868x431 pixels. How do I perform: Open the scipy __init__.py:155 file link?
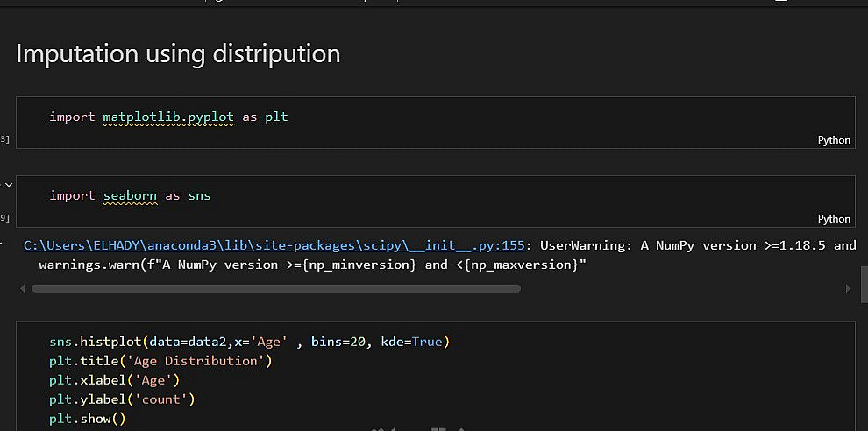274,245
